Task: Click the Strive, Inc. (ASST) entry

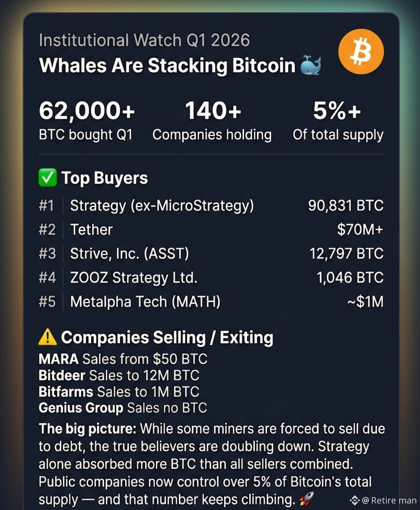Action: pos(129,254)
